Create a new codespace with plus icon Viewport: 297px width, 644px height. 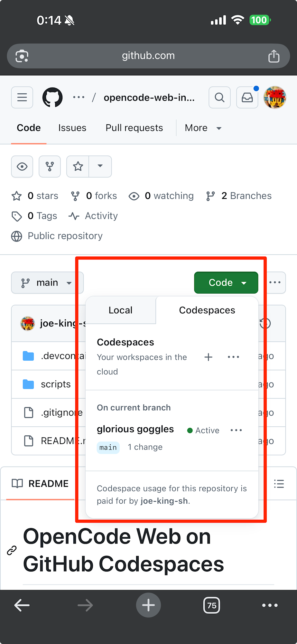[209, 357]
